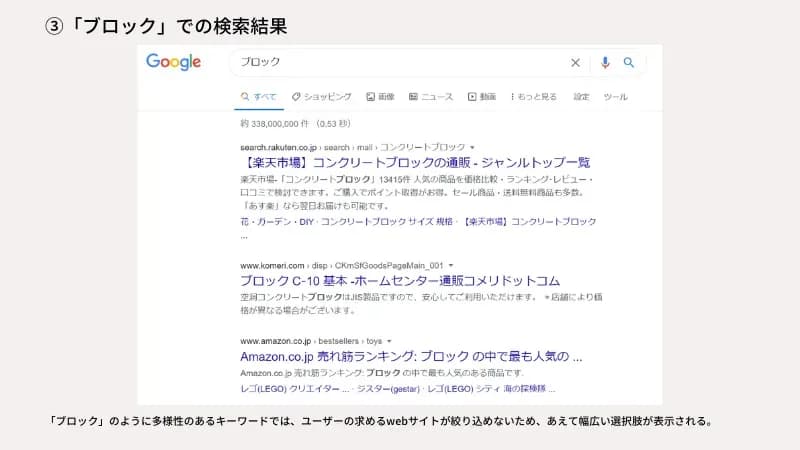Viewport: 800px width, 450px height.
Task: Open Amazon.co.jp 売れ筋ランキング result title
Action: point(411,356)
